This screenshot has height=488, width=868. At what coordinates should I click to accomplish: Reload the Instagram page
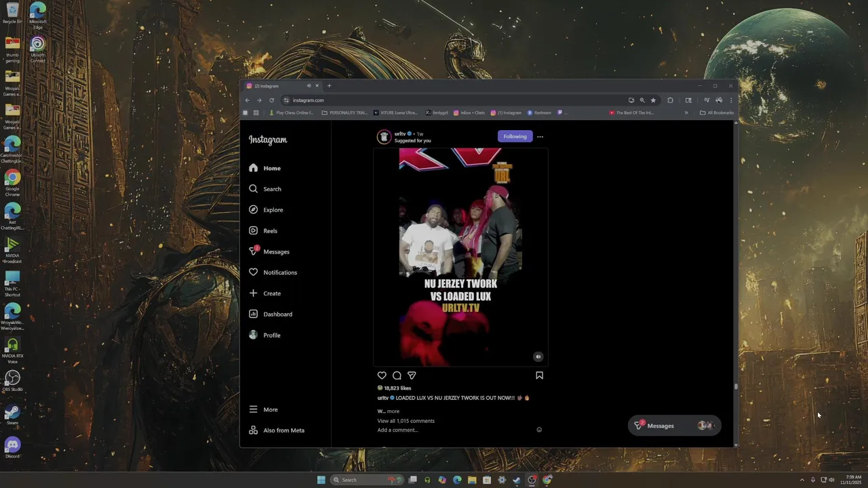tap(271, 100)
